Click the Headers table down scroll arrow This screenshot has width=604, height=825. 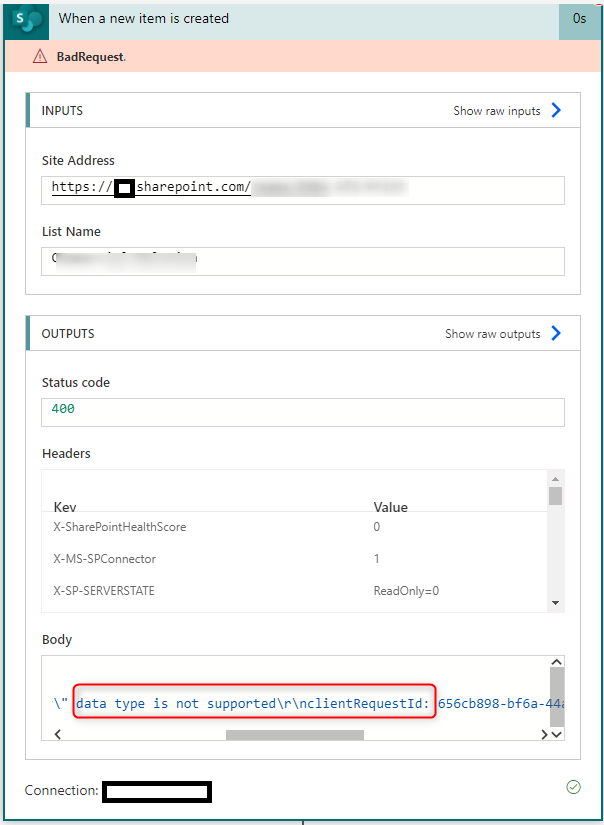[x=555, y=603]
